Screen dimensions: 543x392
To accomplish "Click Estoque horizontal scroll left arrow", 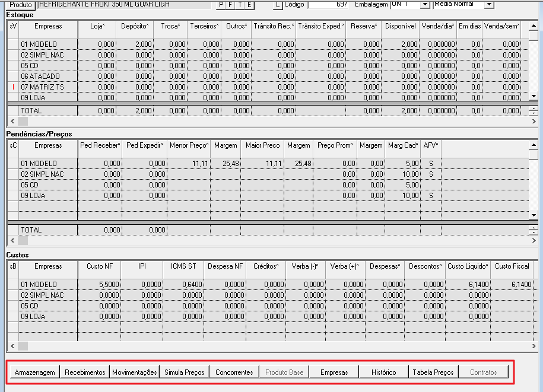I will 12,121.
